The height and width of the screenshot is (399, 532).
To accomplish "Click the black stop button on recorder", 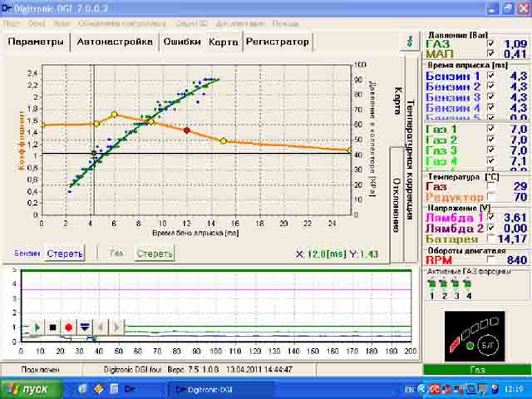I will (x=52, y=328).
